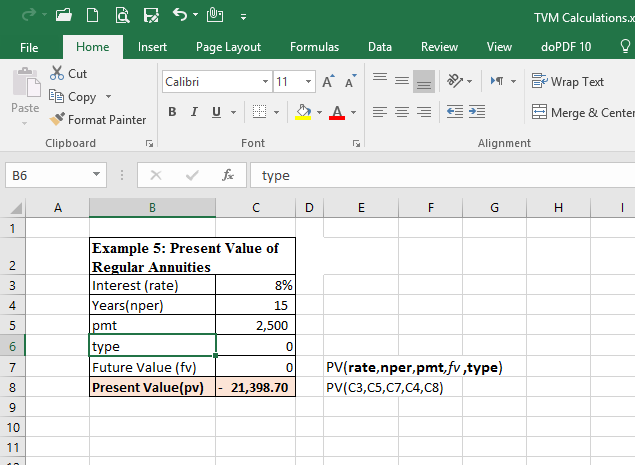Viewport: 635px width, 465px height.
Task: Decrease font size with small A icon
Action: click(x=351, y=81)
